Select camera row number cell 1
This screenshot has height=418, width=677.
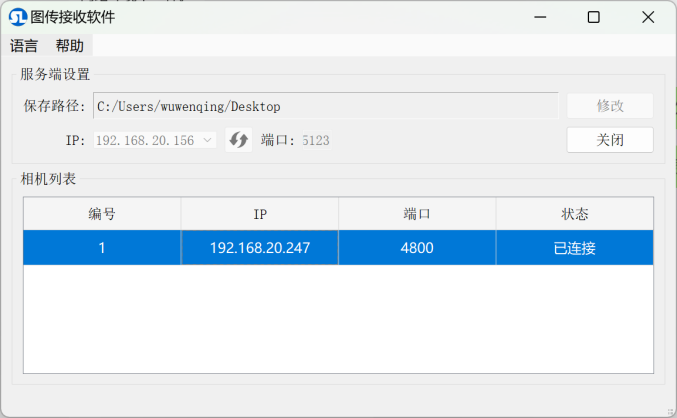tap(102, 247)
